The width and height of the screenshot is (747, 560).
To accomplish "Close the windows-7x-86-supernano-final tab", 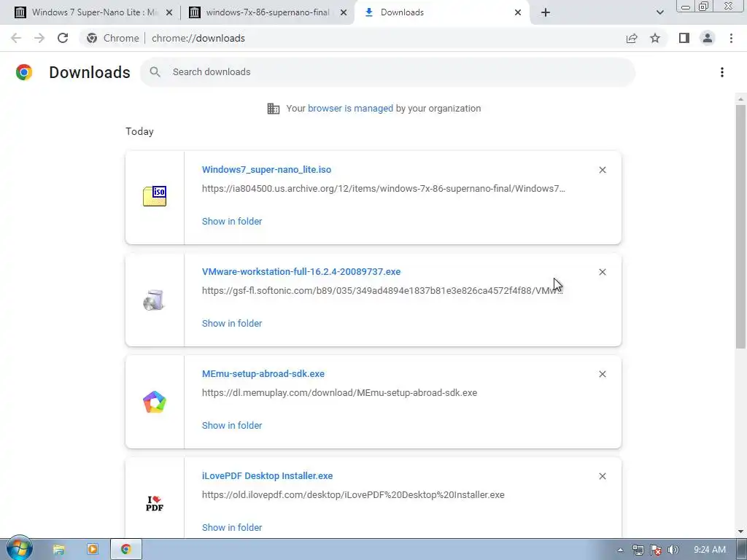I will pyautogui.click(x=344, y=12).
